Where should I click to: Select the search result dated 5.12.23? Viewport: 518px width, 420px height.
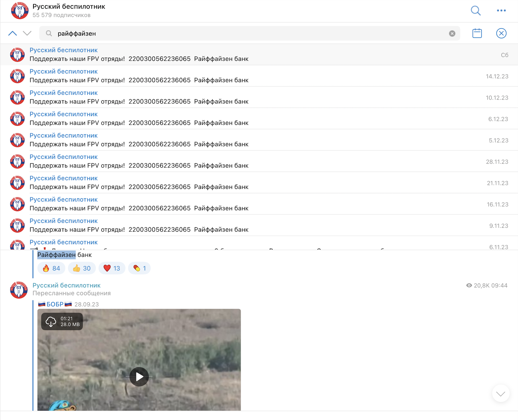[259, 140]
